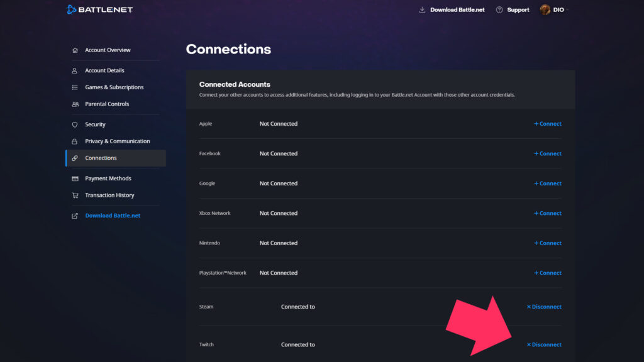Click the Playstation Network row label
Image resolution: width=644 pixels, height=362 pixels.
click(x=223, y=273)
